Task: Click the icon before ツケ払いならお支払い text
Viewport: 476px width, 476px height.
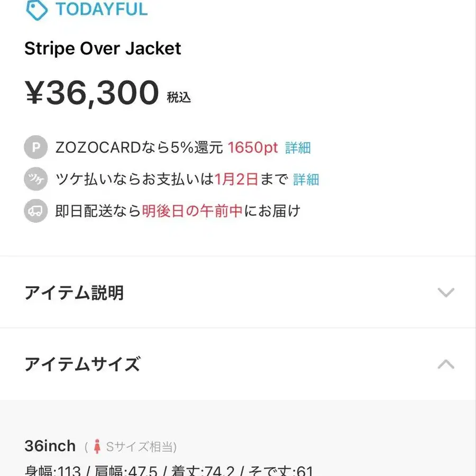Action: (x=35, y=179)
